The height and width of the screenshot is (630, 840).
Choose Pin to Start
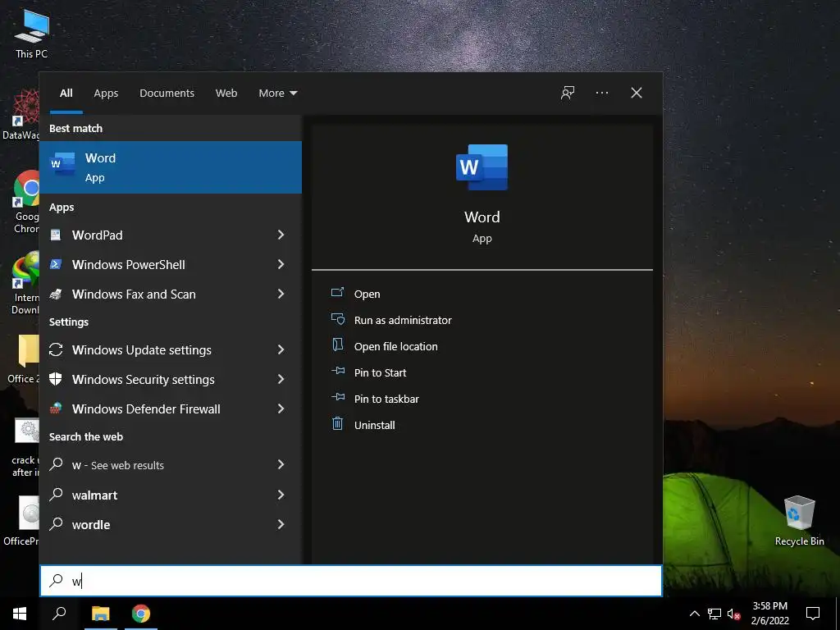tap(380, 373)
